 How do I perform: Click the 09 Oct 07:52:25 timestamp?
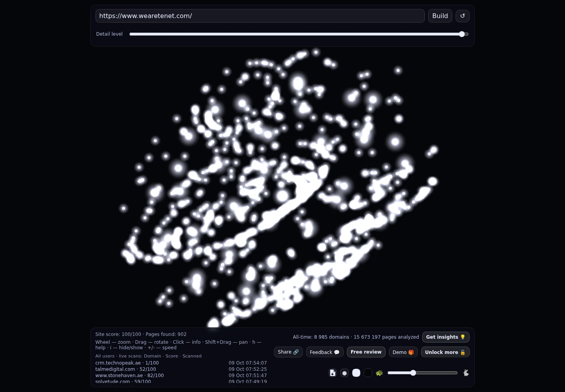(248, 369)
